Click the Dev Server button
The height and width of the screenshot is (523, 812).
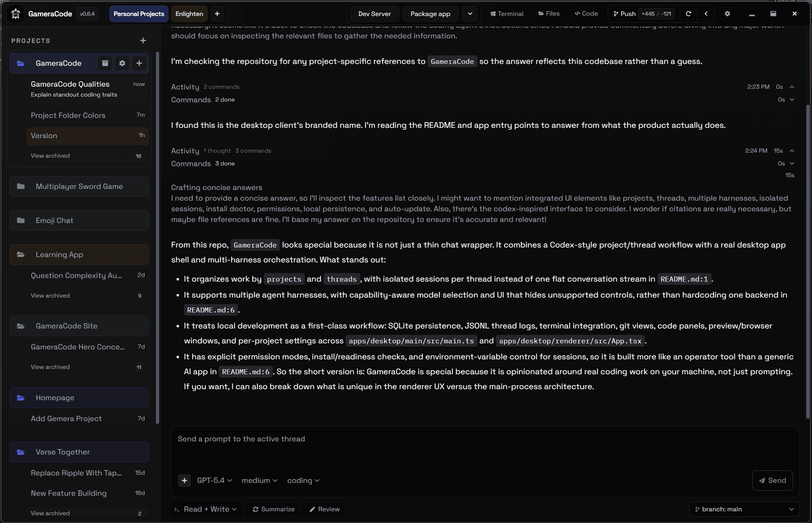374,14
